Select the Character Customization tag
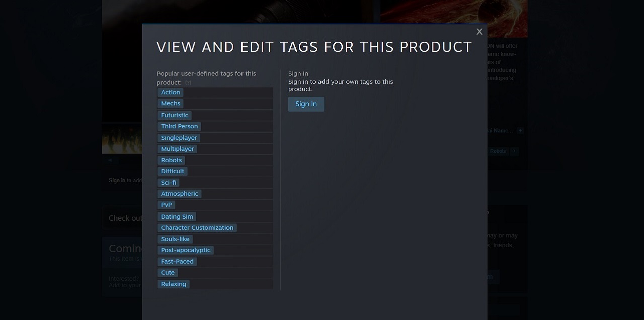644x320 pixels. pos(197,228)
